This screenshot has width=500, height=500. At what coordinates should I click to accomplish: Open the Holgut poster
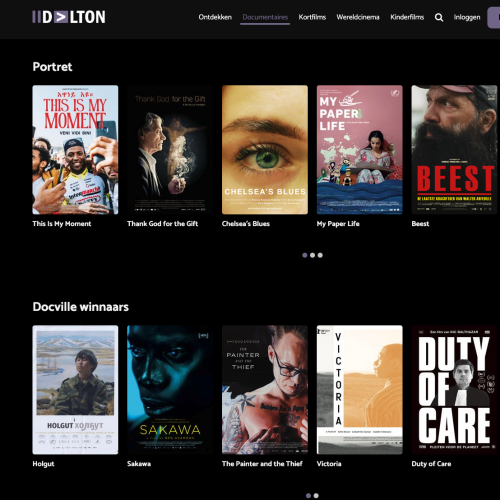click(x=75, y=390)
